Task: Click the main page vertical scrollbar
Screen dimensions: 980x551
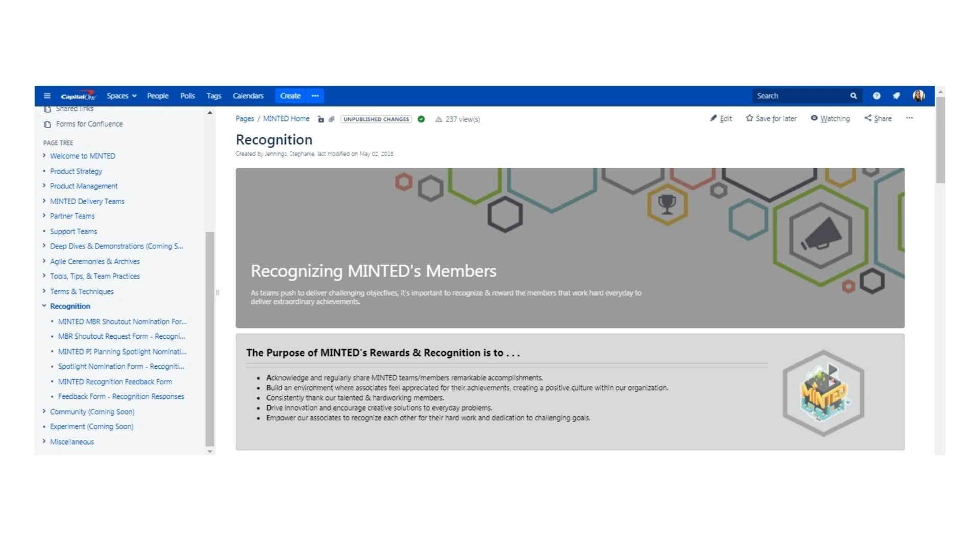Action: pyautogui.click(x=940, y=140)
